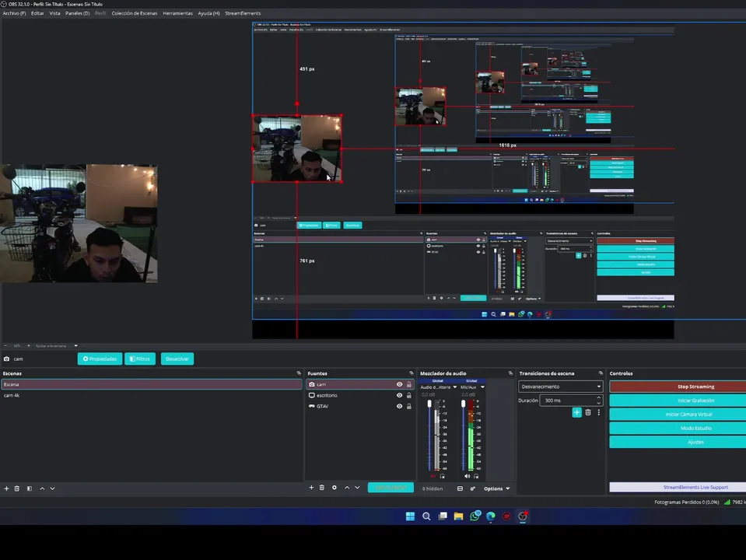The height and width of the screenshot is (560, 746).
Task: Pop out the Mezclador de audio dock panel
Action: [510, 373]
